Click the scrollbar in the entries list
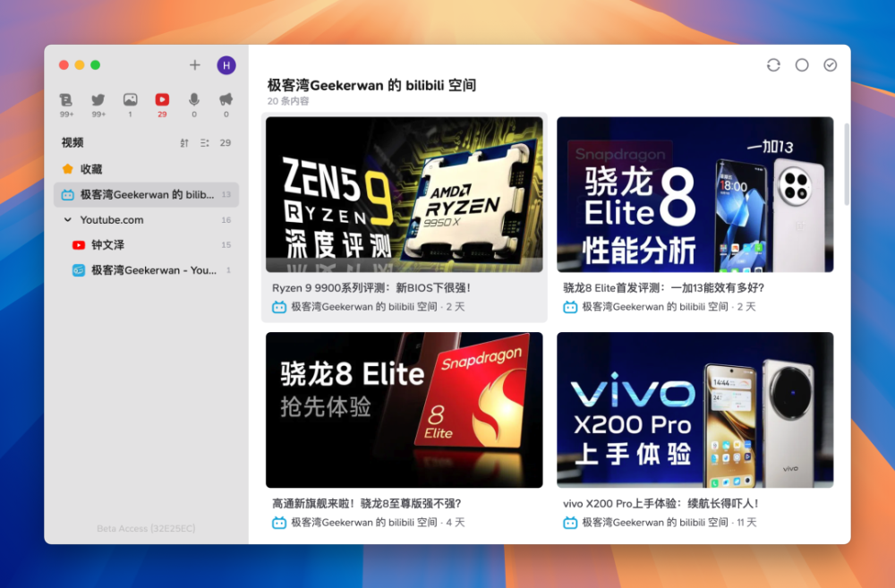The image size is (895, 588). [847, 165]
